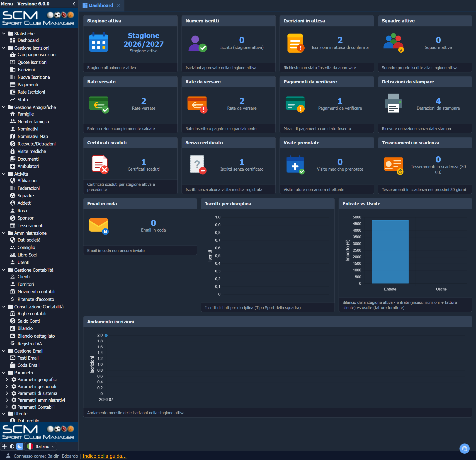Click the 2026-07 data point
Viewport: 476px width, 460px height.
click(106, 335)
